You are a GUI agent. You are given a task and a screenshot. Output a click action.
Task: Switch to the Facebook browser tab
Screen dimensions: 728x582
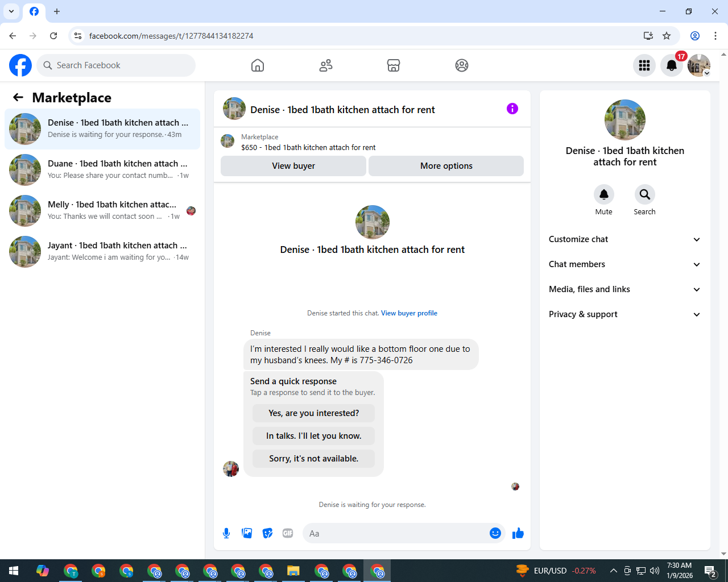[34, 11]
